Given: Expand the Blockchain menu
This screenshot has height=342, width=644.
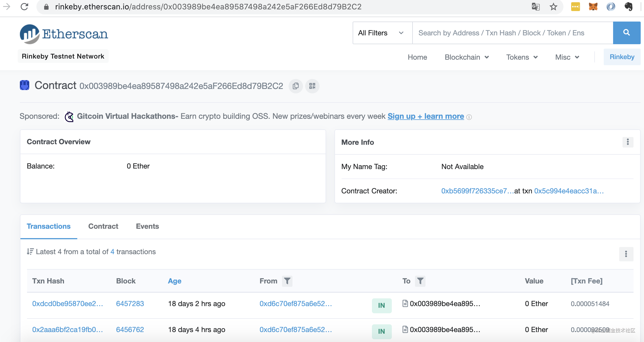Looking at the screenshot, I should [x=467, y=57].
